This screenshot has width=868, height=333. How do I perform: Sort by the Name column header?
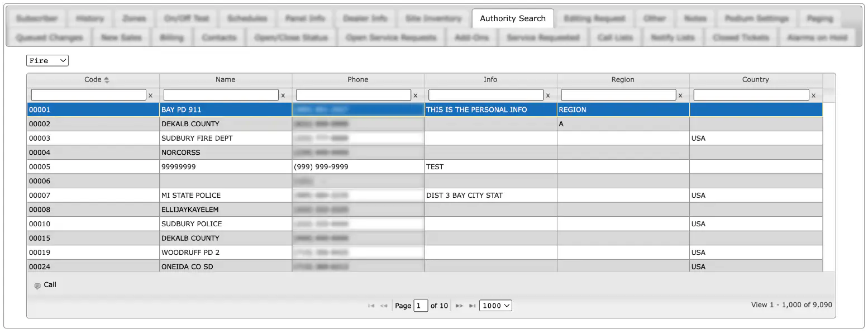click(226, 80)
